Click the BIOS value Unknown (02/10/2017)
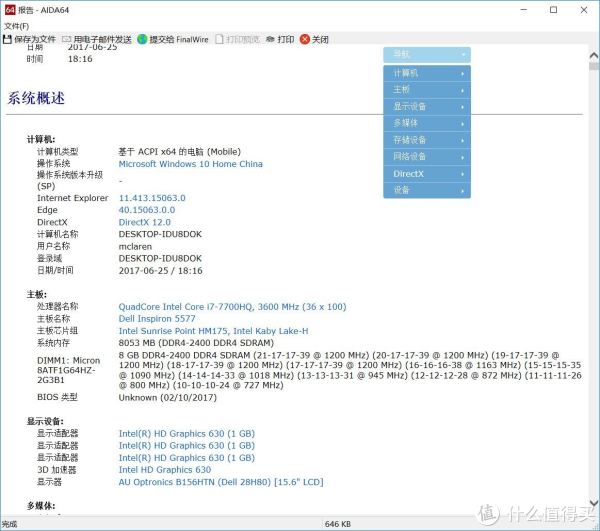Viewport: 600px width, 531px height. pyautogui.click(x=168, y=398)
